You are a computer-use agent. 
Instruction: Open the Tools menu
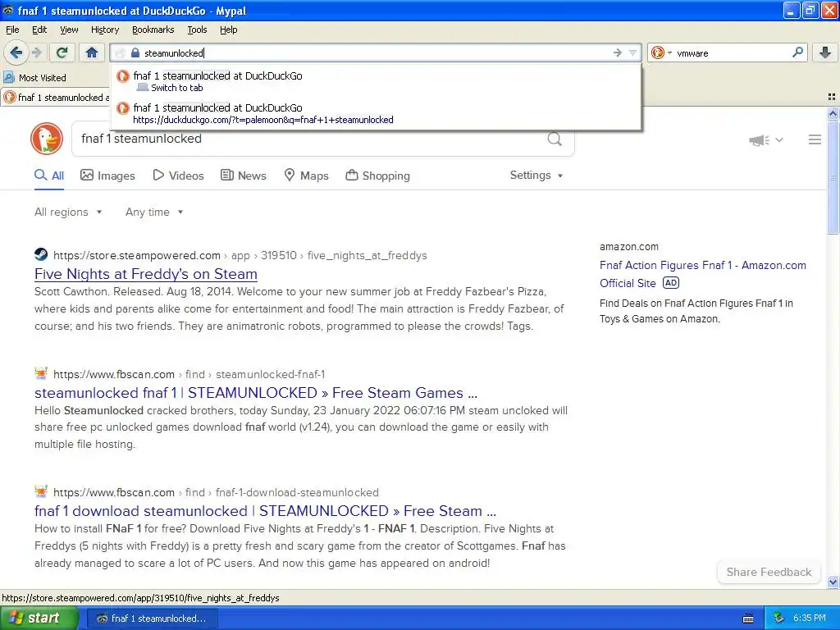pyautogui.click(x=197, y=30)
